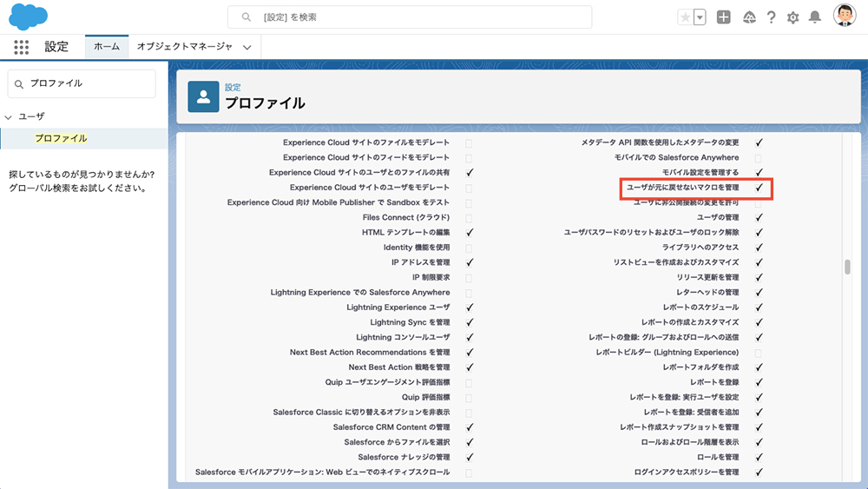
Task: Toggle IP 制限要求 checkbox
Action: [469, 278]
